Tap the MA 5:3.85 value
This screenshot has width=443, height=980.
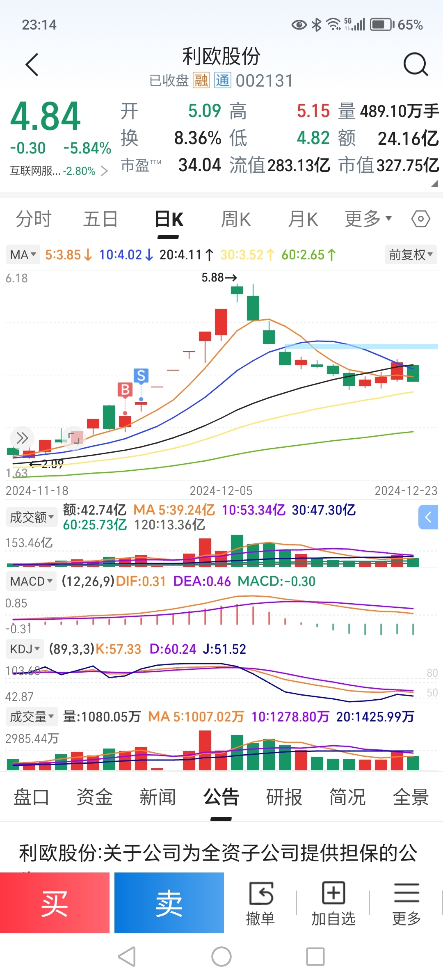[x=68, y=255]
